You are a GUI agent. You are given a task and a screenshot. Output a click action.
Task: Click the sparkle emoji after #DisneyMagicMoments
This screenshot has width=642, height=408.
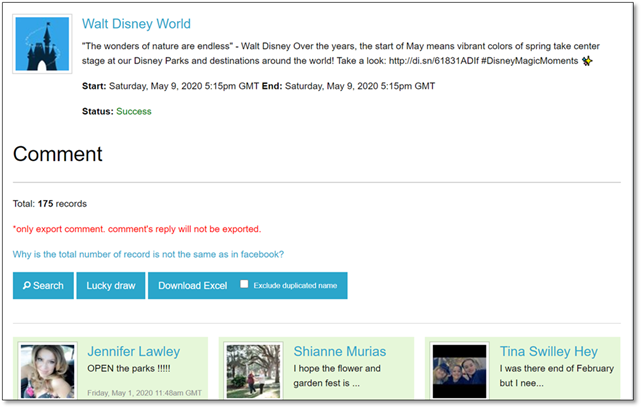pos(586,61)
